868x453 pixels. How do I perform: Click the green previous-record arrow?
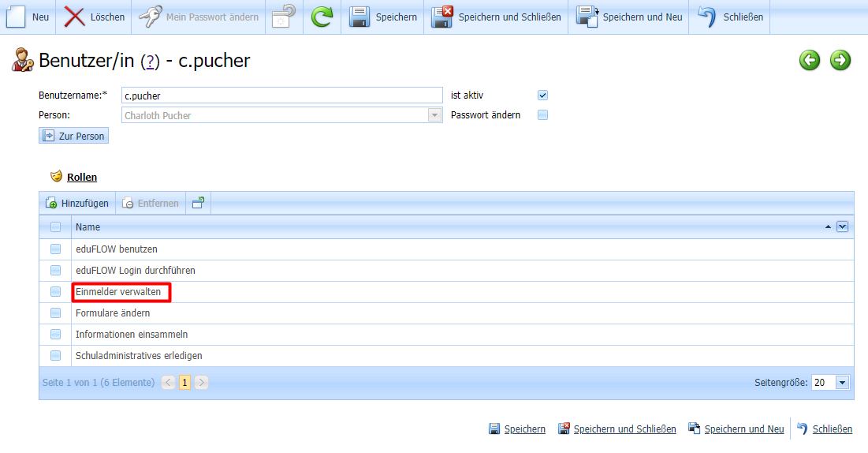pyautogui.click(x=810, y=60)
